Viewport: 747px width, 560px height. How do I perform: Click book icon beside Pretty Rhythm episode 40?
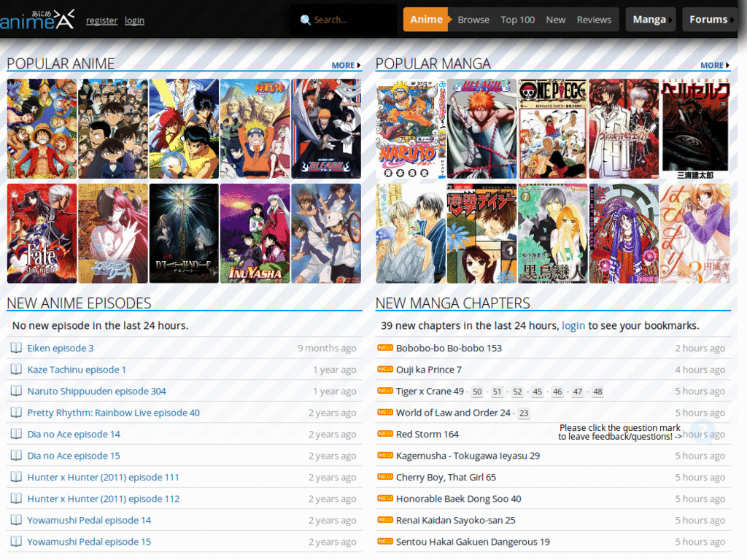point(16,412)
